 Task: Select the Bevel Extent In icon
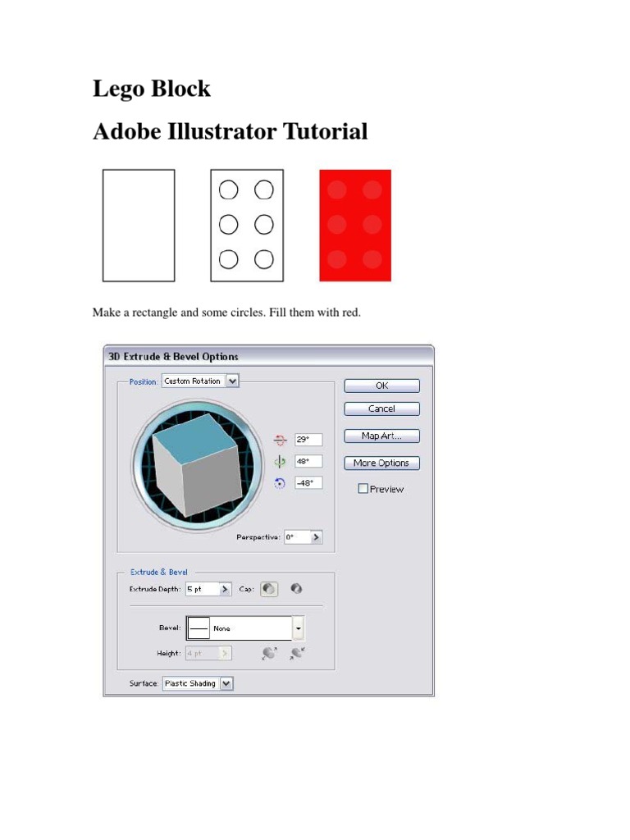click(x=297, y=653)
